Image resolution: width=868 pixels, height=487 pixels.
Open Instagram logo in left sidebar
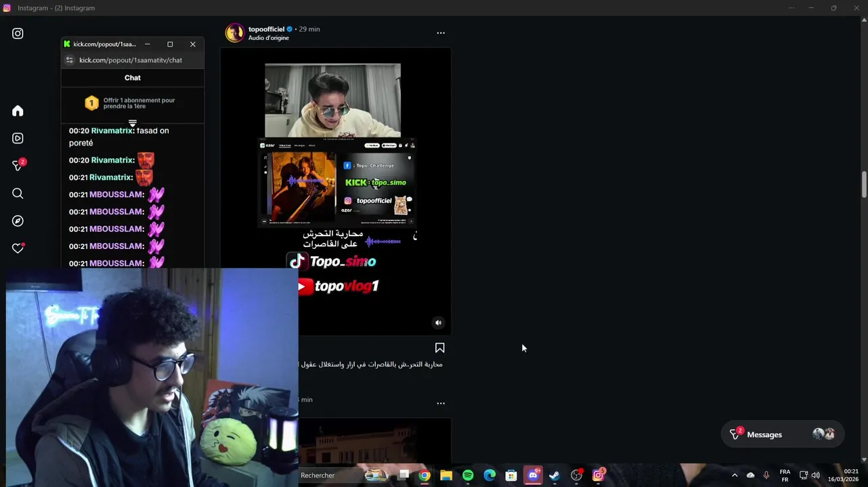(x=18, y=33)
